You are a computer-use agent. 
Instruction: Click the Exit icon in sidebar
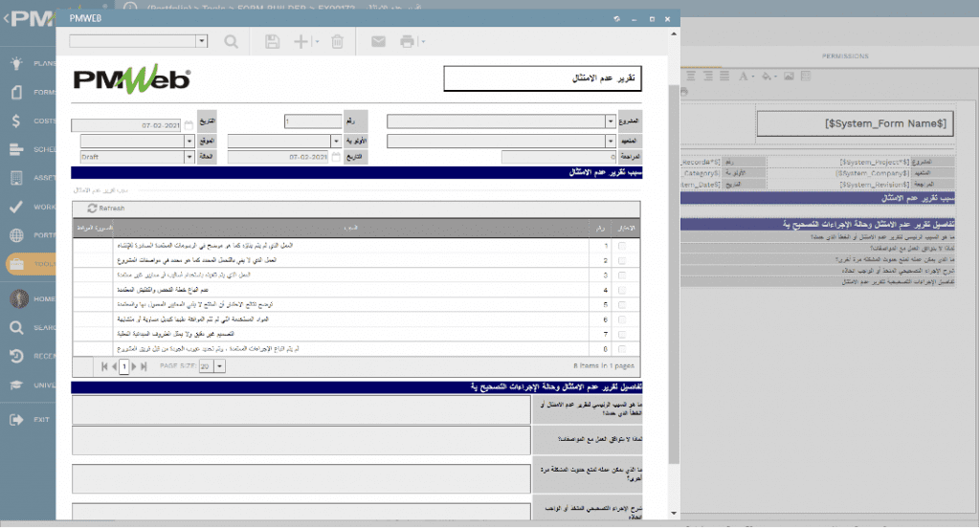17,420
